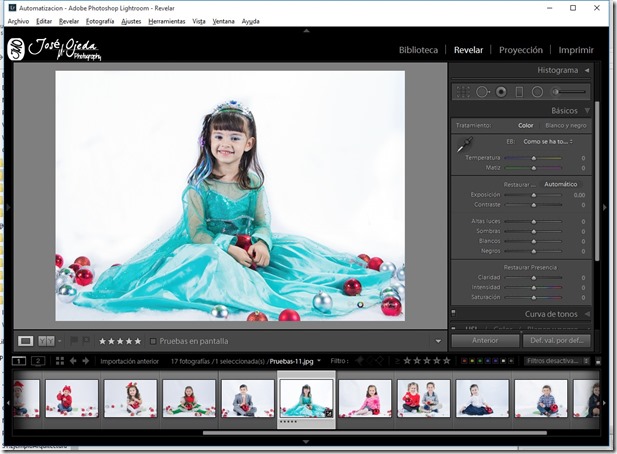Hide the filmstrip with bottom arrow
Image resolution: width=617 pixels, height=454 pixels.
pos(306,441)
